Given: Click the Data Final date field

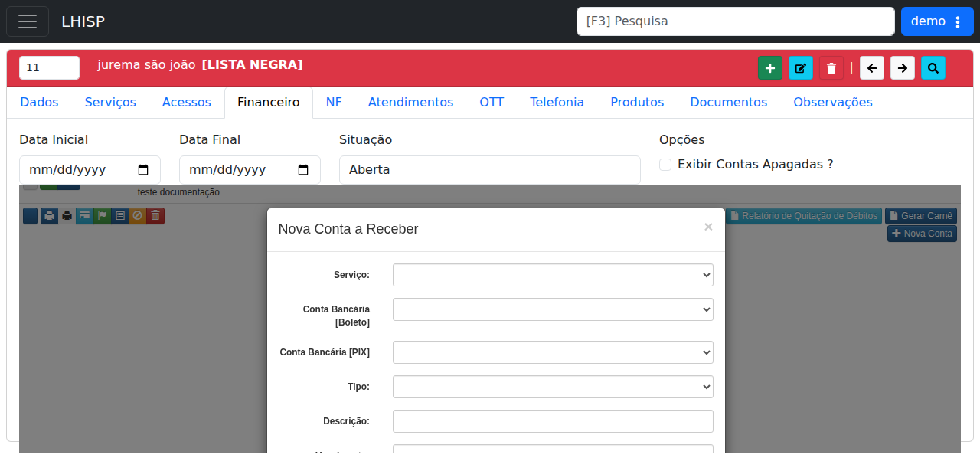Looking at the screenshot, I should click(x=250, y=170).
